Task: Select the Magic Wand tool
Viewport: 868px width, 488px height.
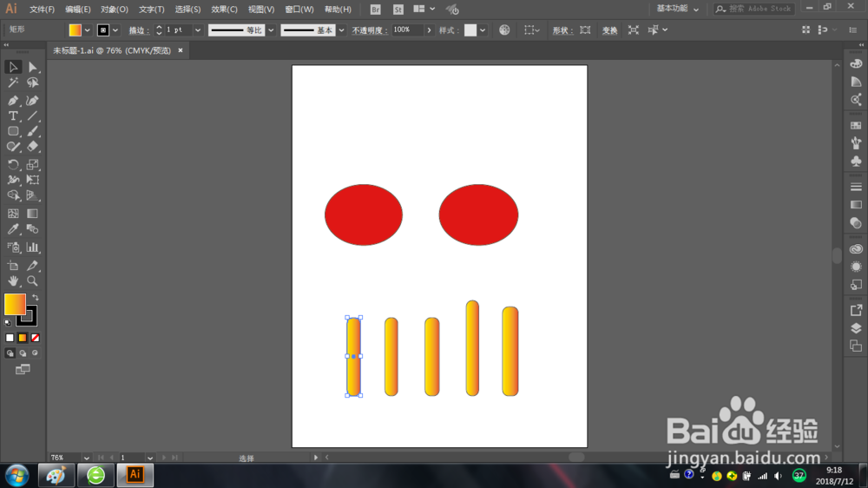Action: coord(13,83)
